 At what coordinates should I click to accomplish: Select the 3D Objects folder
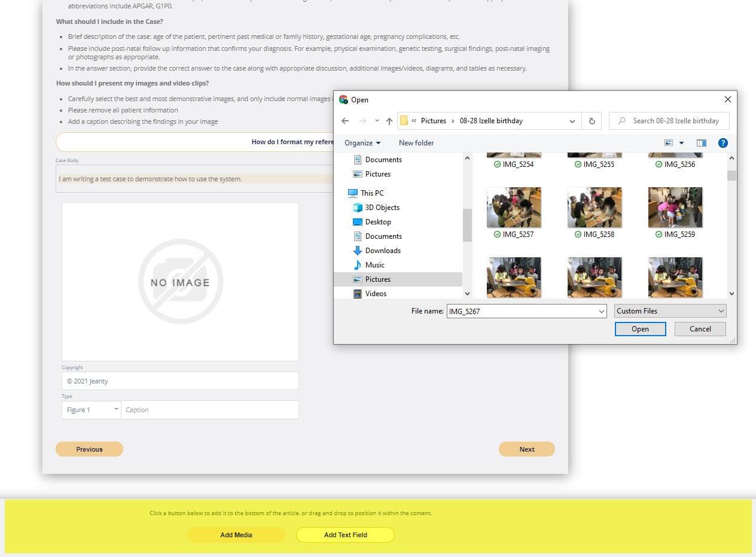coord(382,208)
